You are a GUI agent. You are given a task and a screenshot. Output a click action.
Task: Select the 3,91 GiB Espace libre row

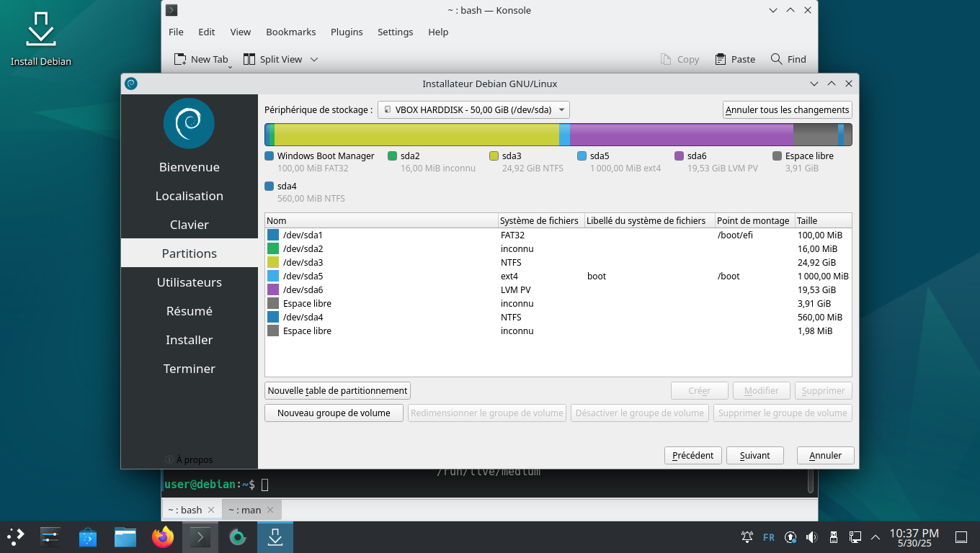pos(558,303)
